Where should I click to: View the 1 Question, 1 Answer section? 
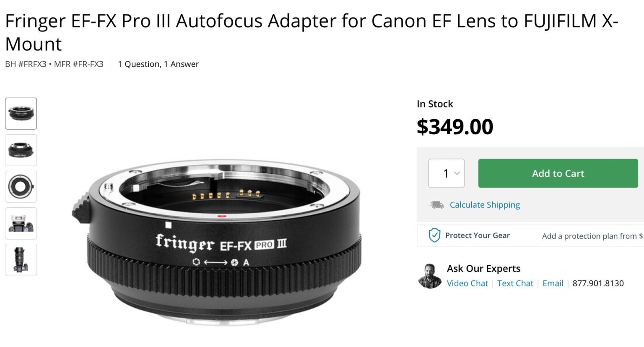158,64
